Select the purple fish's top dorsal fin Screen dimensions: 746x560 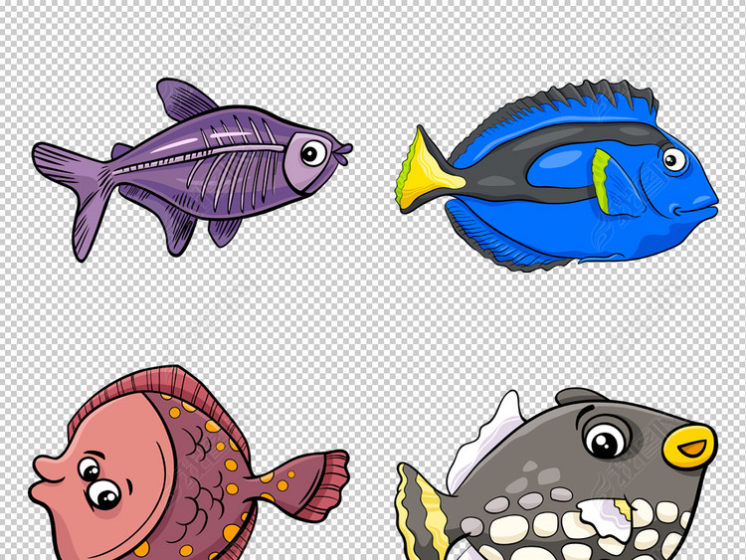(x=184, y=100)
